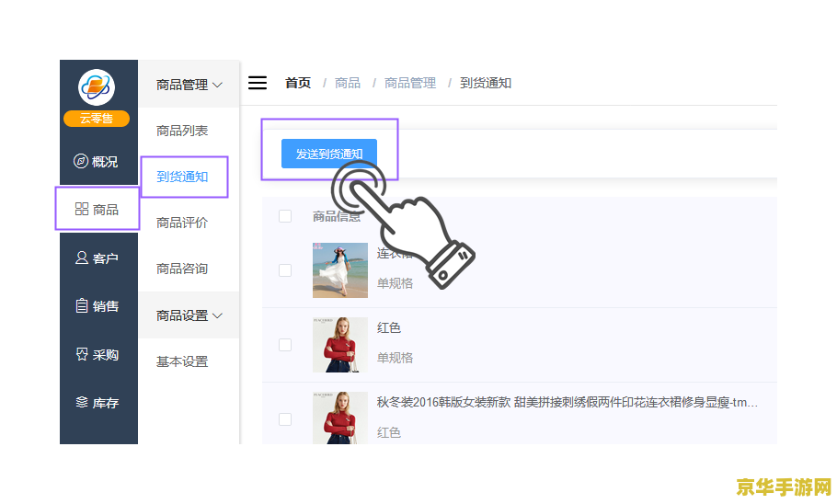Open 基本设置 submenu item
Image resolution: width=837 pixels, height=504 pixels.
point(182,361)
